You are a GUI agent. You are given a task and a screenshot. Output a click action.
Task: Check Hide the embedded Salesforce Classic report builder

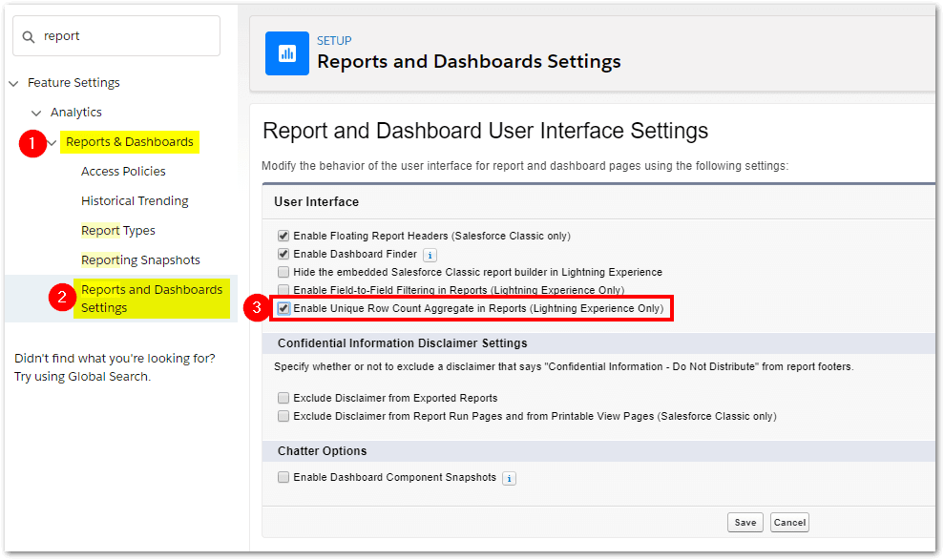pos(283,272)
